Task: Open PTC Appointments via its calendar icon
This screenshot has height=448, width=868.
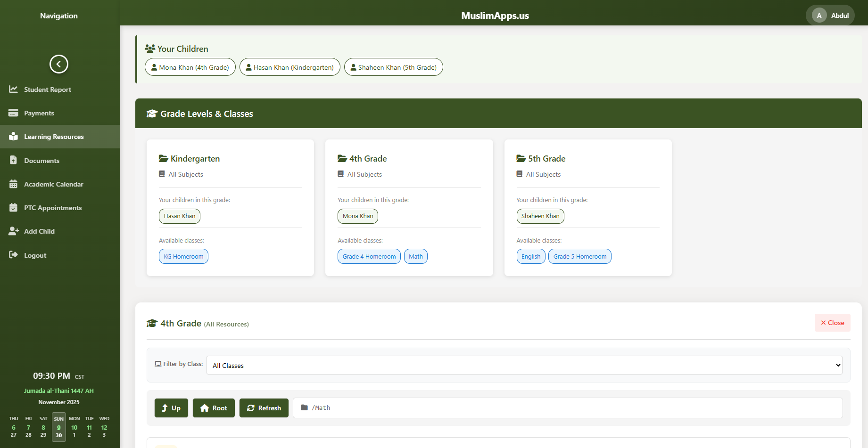Action: [14, 208]
